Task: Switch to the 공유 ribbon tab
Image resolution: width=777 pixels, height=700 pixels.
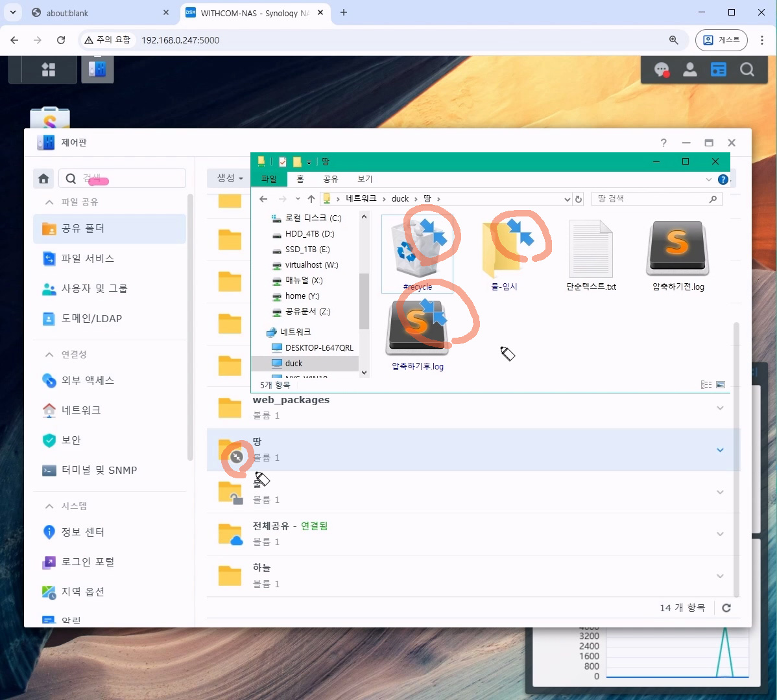Action: click(x=331, y=179)
